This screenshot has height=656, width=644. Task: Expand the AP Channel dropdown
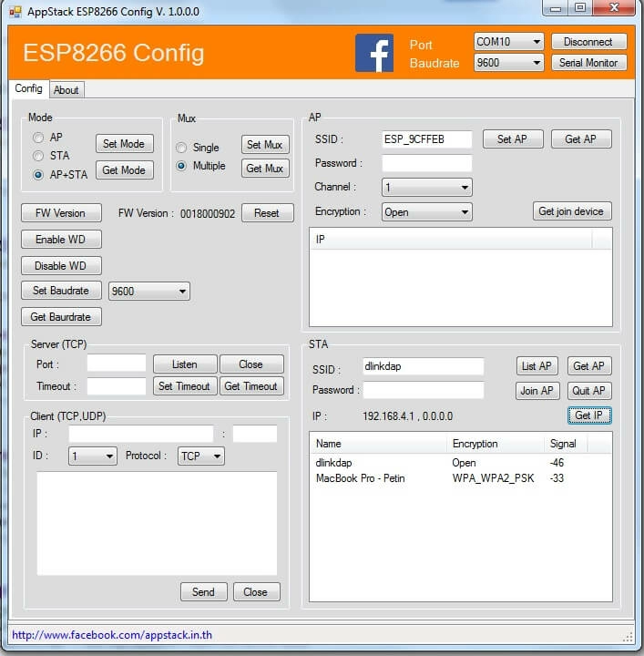click(426, 188)
